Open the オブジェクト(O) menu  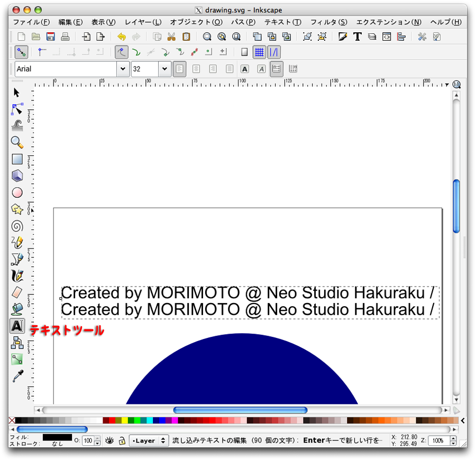(x=196, y=22)
